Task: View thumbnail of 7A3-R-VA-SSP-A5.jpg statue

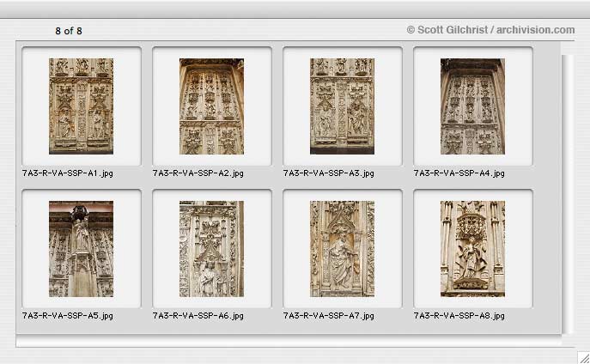Action: point(81,249)
